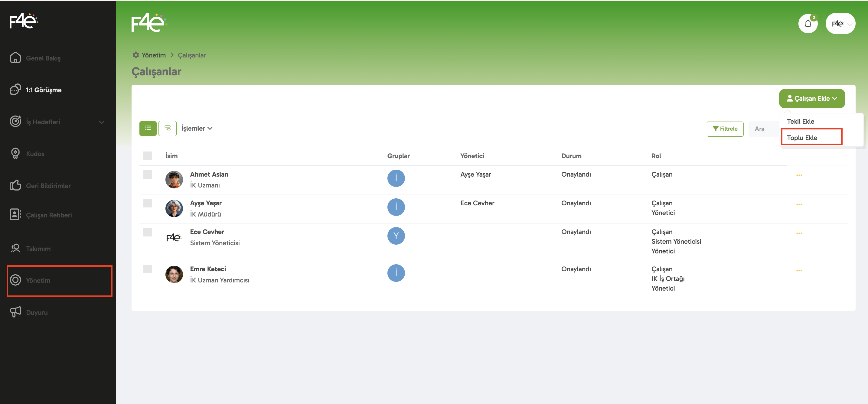Click Yönetim breadcrumb link

(153, 55)
